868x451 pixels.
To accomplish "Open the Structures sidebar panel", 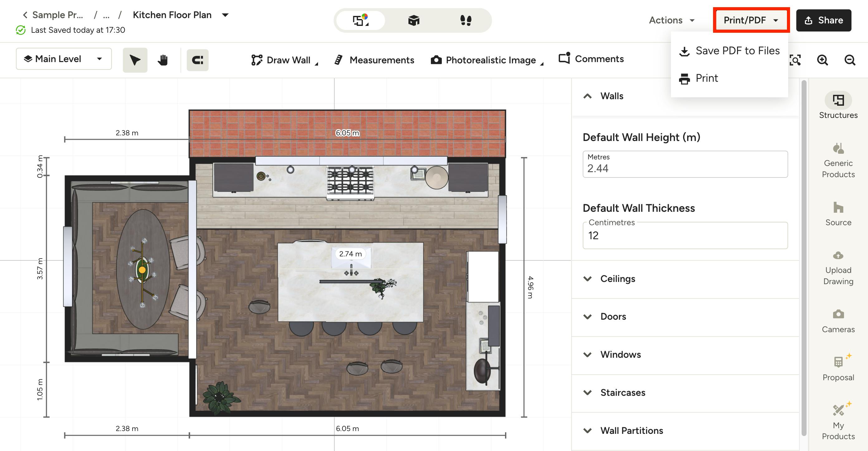I will 838,105.
